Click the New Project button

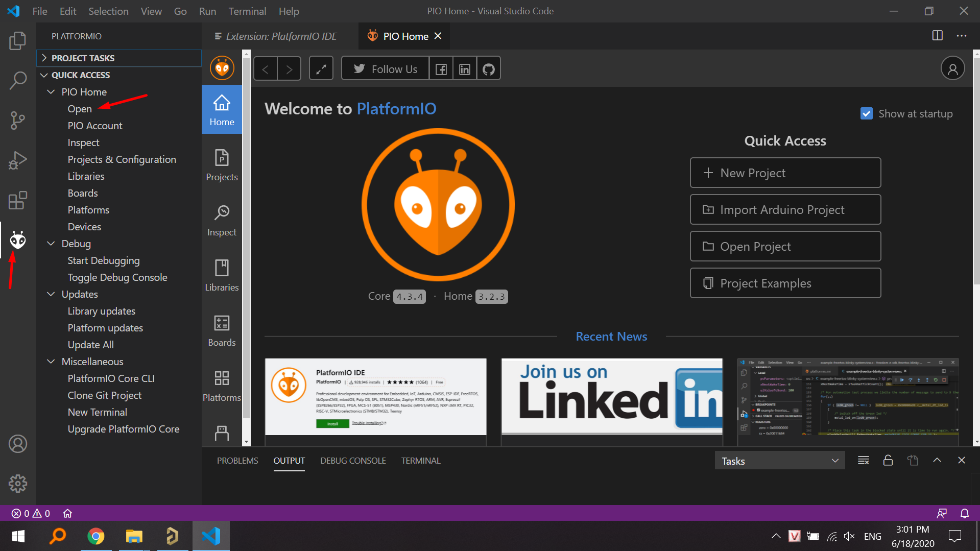point(785,173)
